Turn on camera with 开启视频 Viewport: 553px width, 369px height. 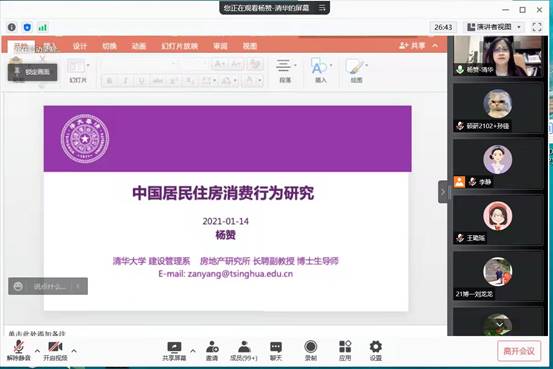click(55, 351)
